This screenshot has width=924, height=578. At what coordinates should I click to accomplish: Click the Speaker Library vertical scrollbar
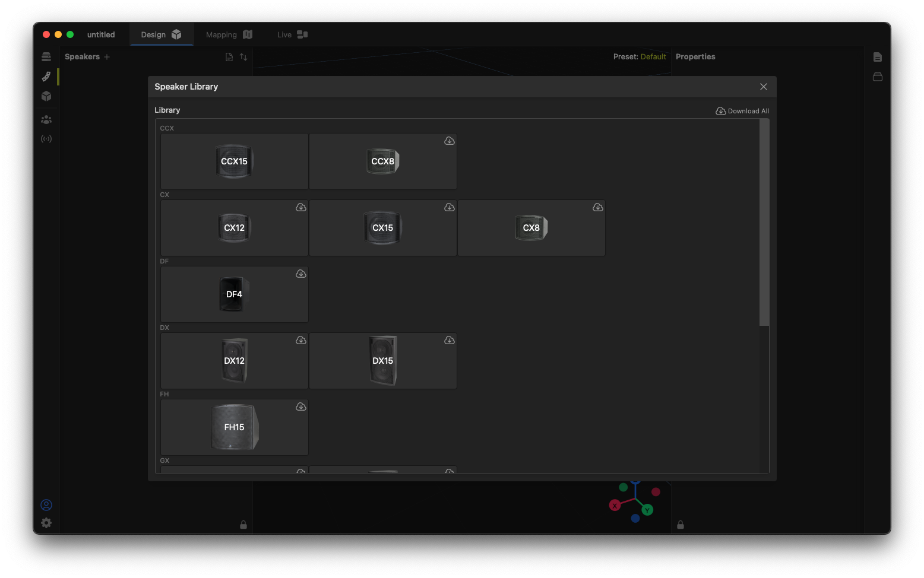(764, 223)
